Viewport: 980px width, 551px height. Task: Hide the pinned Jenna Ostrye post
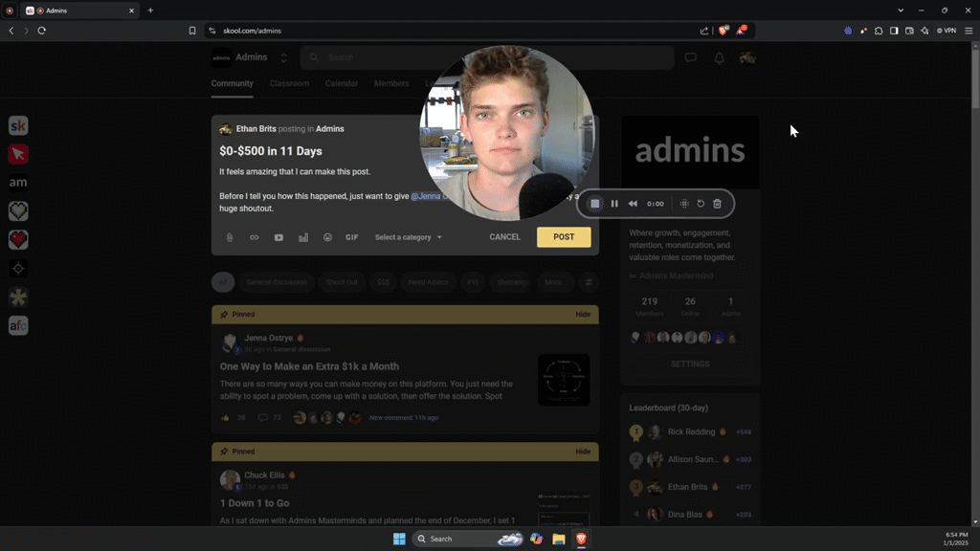pyautogui.click(x=583, y=314)
